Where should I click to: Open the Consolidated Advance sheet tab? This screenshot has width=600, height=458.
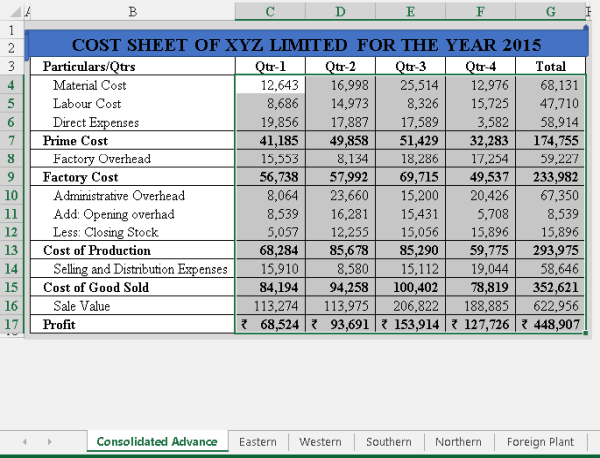[157, 441]
